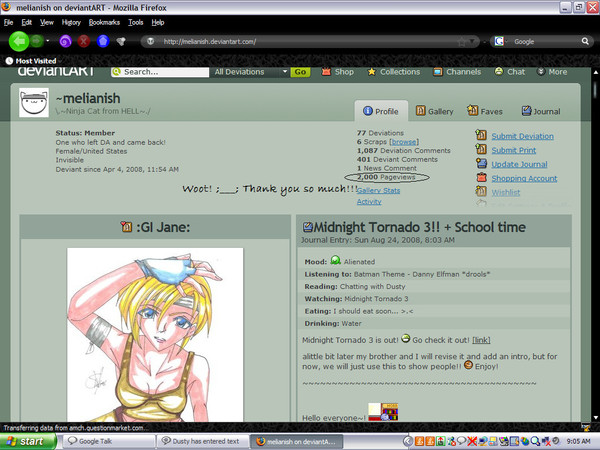
Task: Open Dusty has entered text taskbar window
Action: (203, 442)
